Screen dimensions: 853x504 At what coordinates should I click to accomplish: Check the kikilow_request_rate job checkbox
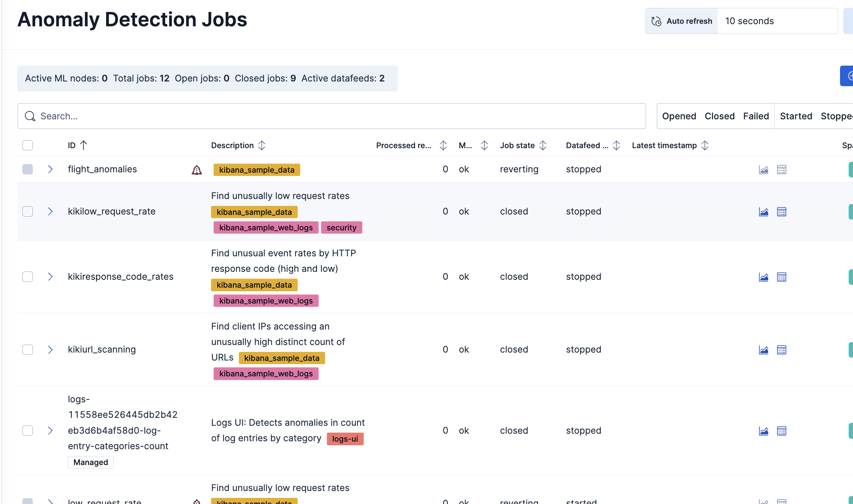click(27, 211)
